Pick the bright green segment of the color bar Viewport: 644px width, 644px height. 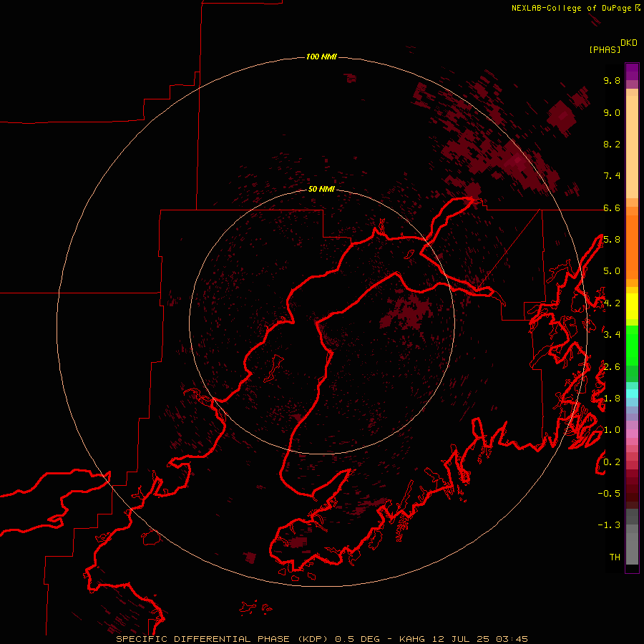pyautogui.click(x=632, y=346)
